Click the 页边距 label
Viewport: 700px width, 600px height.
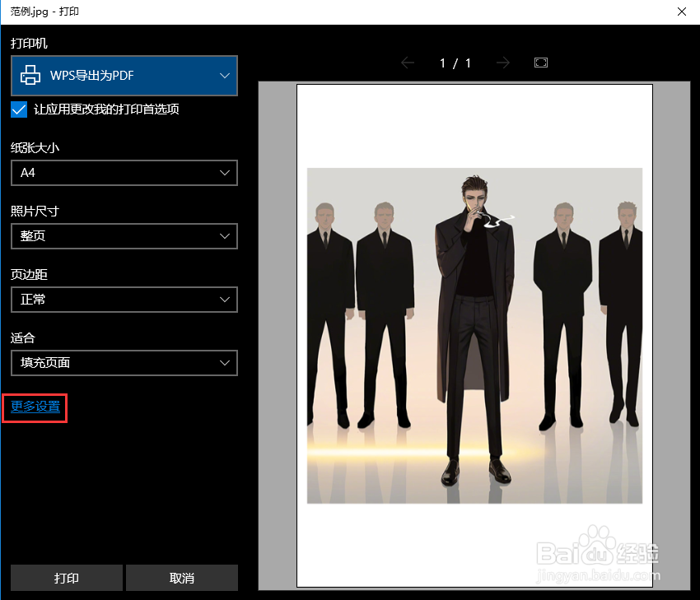coord(29,274)
